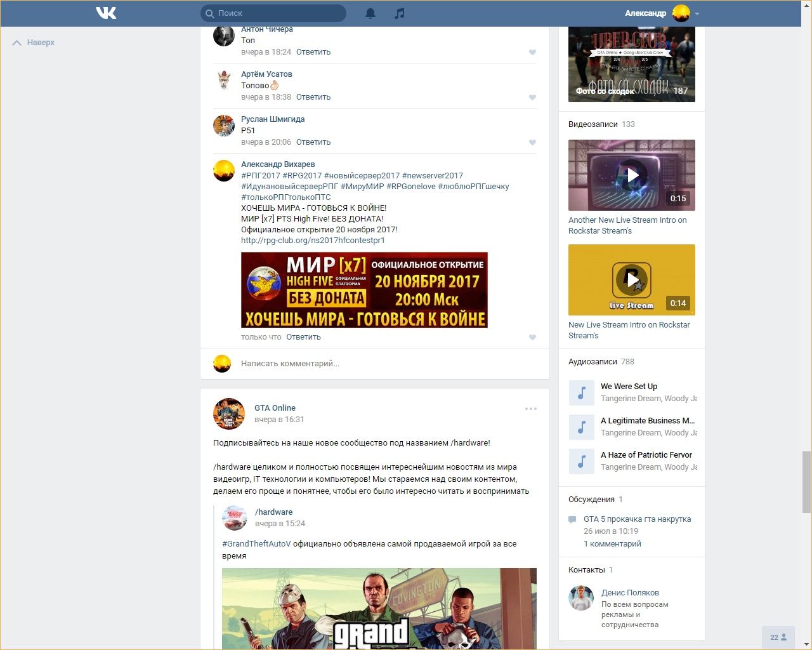The width and height of the screenshot is (812, 650).
Task: Click the profile avatar in header
Action: coord(681,13)
